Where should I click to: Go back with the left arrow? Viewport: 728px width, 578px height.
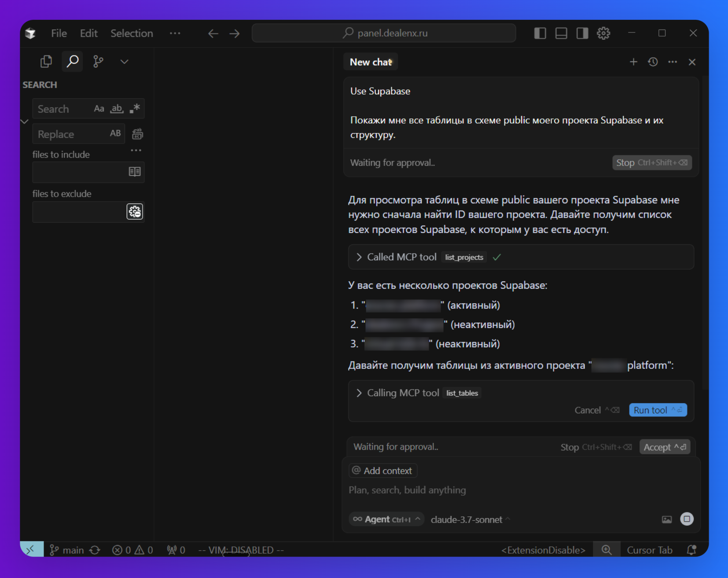click(x=213, y=33)
